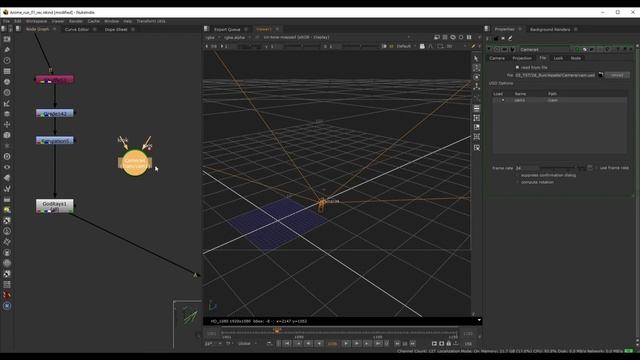The width and height of the screenshot is (640, 360).
Task: Open the Time nodes toolbar icon
Action: [7, 60]
